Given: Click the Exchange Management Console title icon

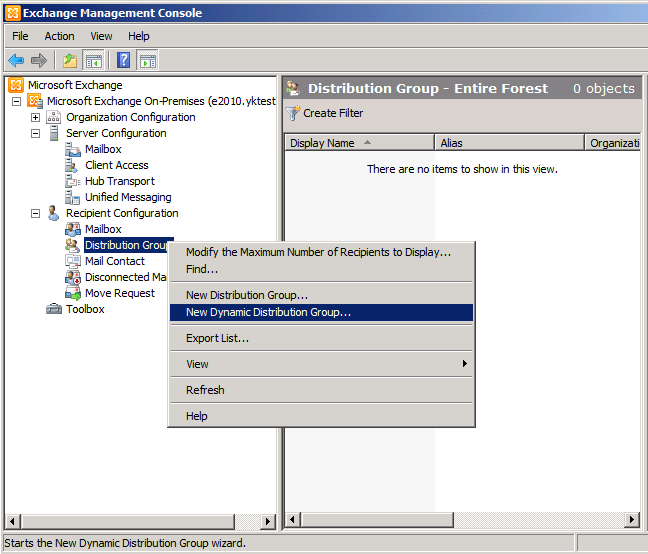Looking at the screenshot, I should pos(12,13).
